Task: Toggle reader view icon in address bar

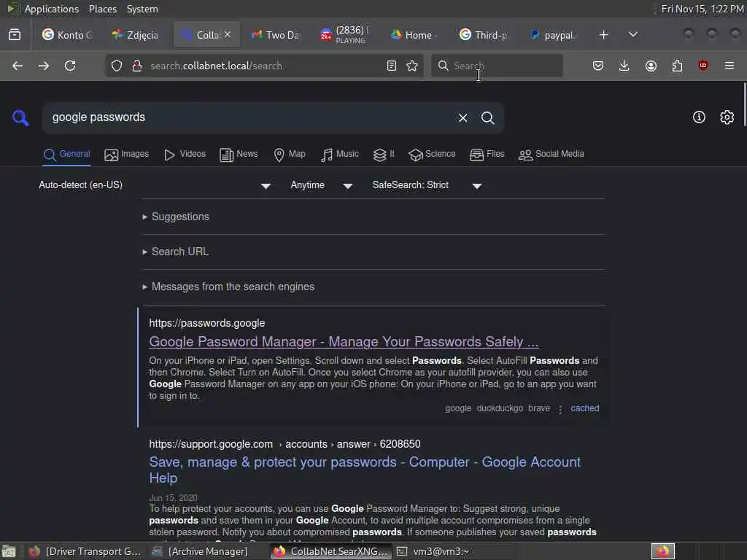Action: tap(392, 66)
